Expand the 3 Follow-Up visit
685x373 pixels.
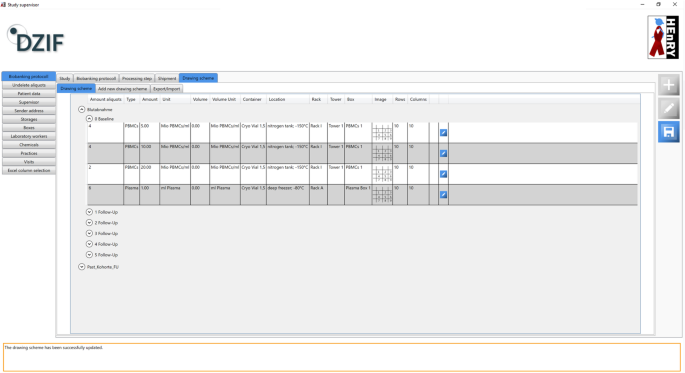(x=89, y=233)
